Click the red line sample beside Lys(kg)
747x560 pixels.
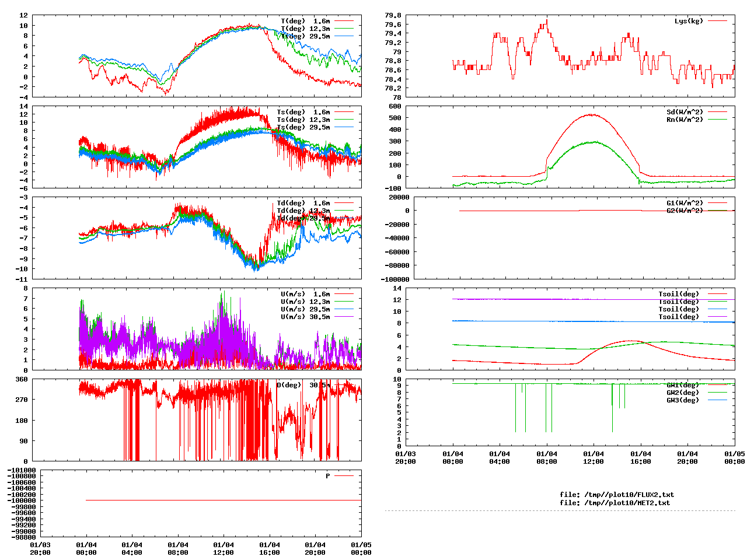(717, 21)
